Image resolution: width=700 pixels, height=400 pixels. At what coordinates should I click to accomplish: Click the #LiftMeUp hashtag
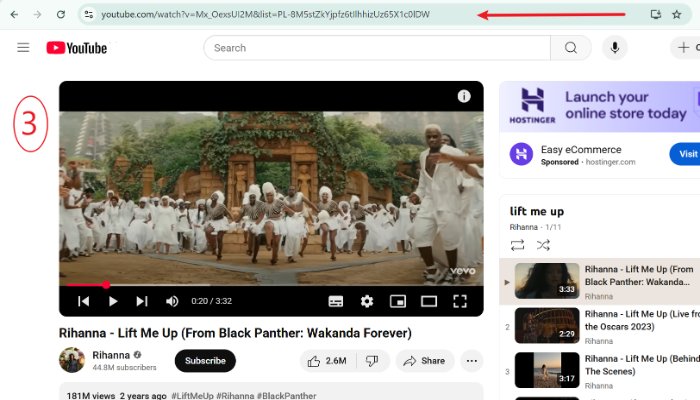pos(192,396)
